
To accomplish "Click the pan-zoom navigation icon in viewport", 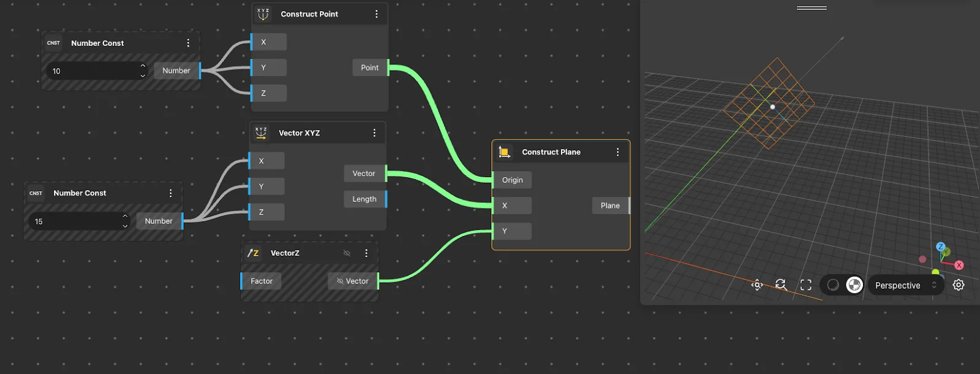I will [x=757, y=285].
